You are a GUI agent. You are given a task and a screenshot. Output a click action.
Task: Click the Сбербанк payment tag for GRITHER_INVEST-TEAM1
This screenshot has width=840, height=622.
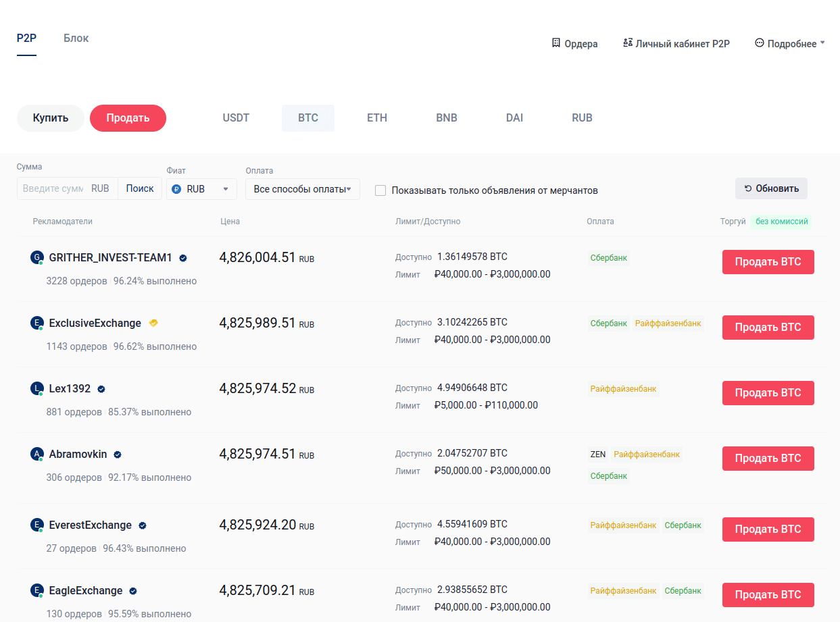point(608,258)
